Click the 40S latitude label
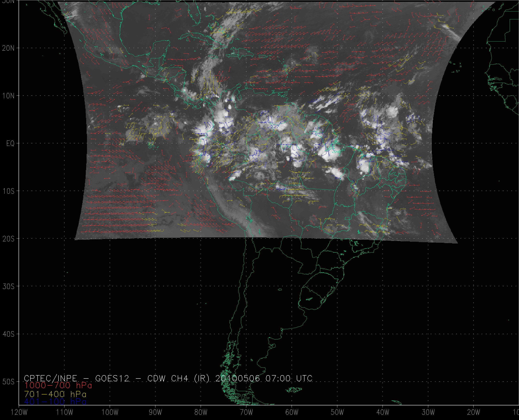 tap(9, 334)
